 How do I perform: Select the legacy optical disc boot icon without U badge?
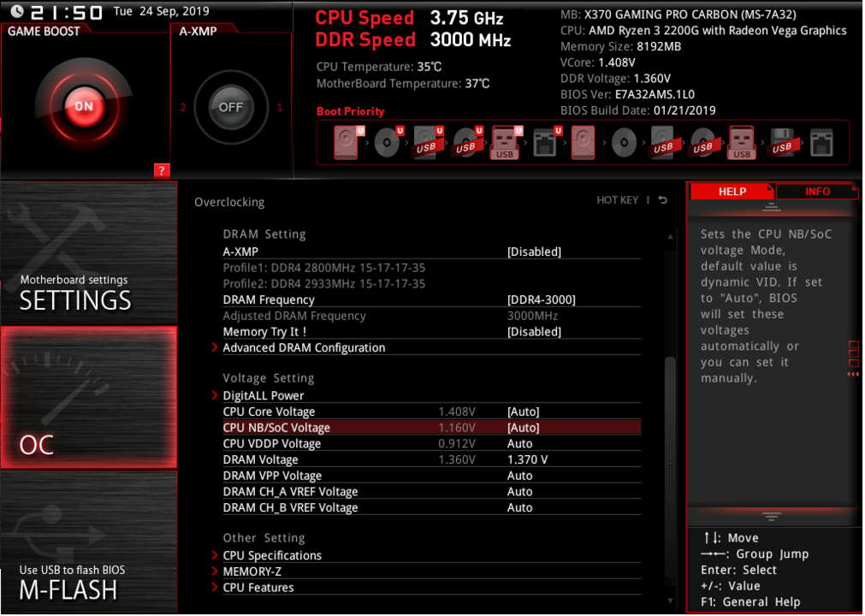click(x=624, y=142)
